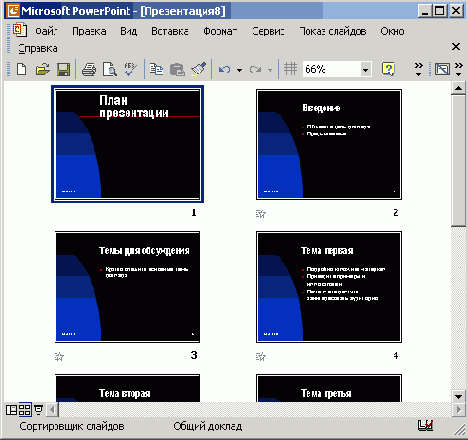Click the Print icon in toolbar

tap(89, 69)
